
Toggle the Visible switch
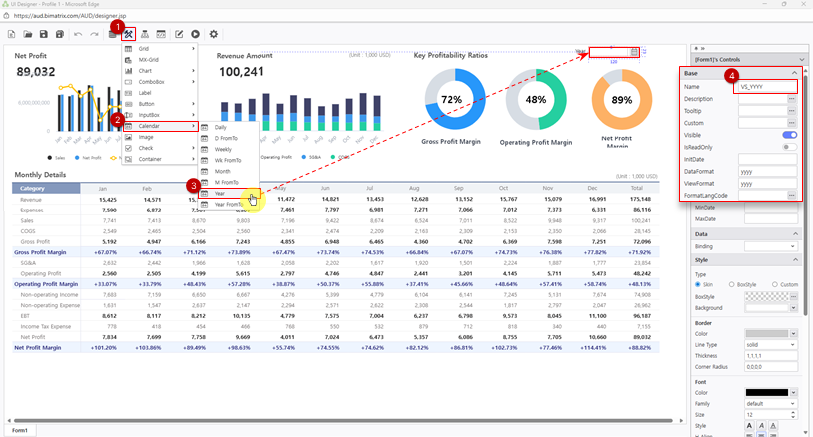pos(789,134)
